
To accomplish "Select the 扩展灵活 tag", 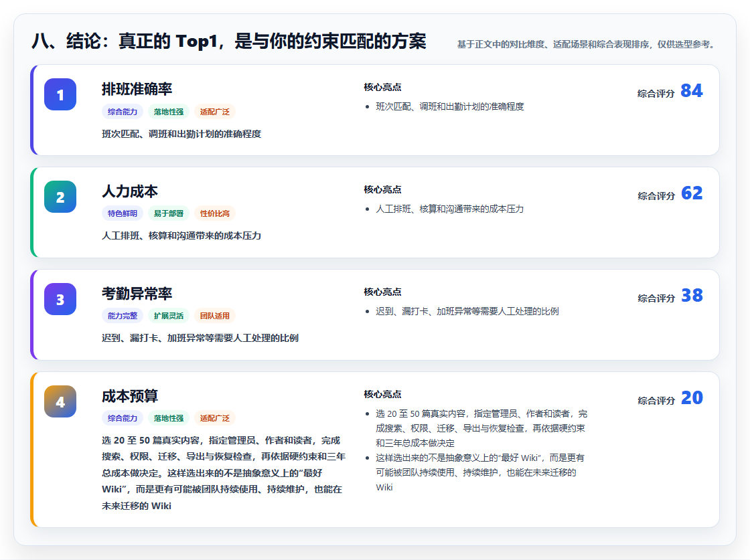I will click(x=168, y=316).
